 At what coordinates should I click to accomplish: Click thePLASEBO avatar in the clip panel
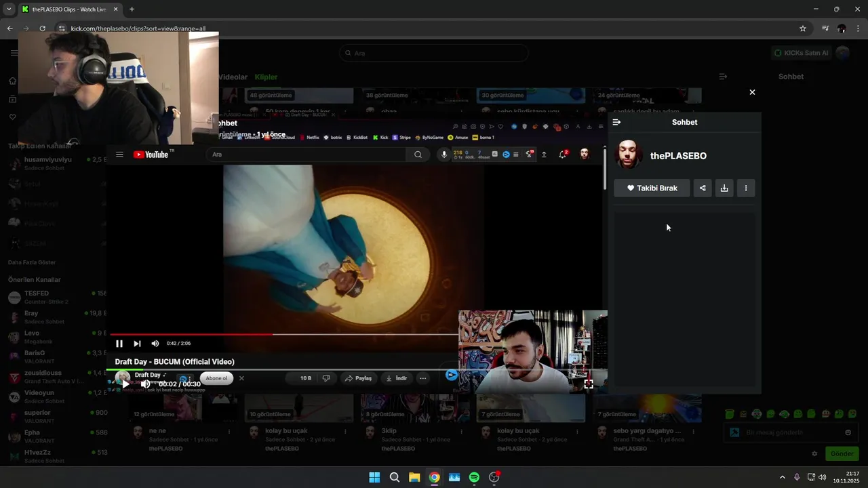pos(629,155)
